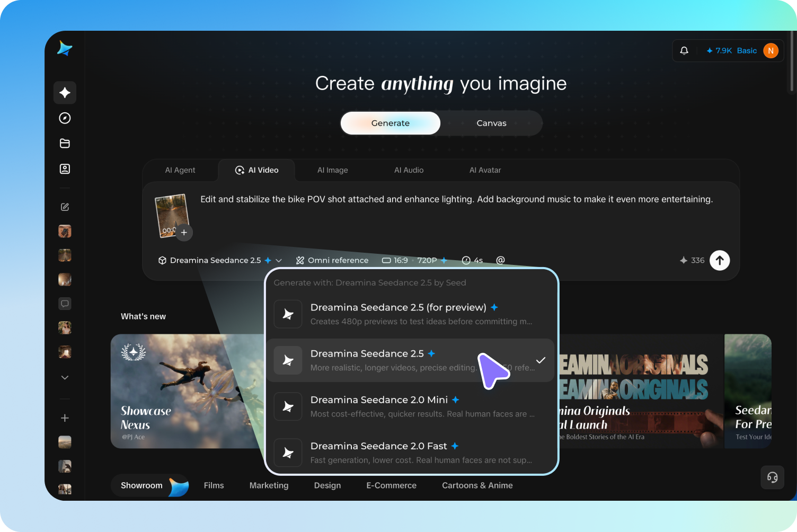The height and width of the screenshot is (532, 797).
Task: Open the Showcase Nexus card
Action: pyautogui.click(x=187, y=391)
